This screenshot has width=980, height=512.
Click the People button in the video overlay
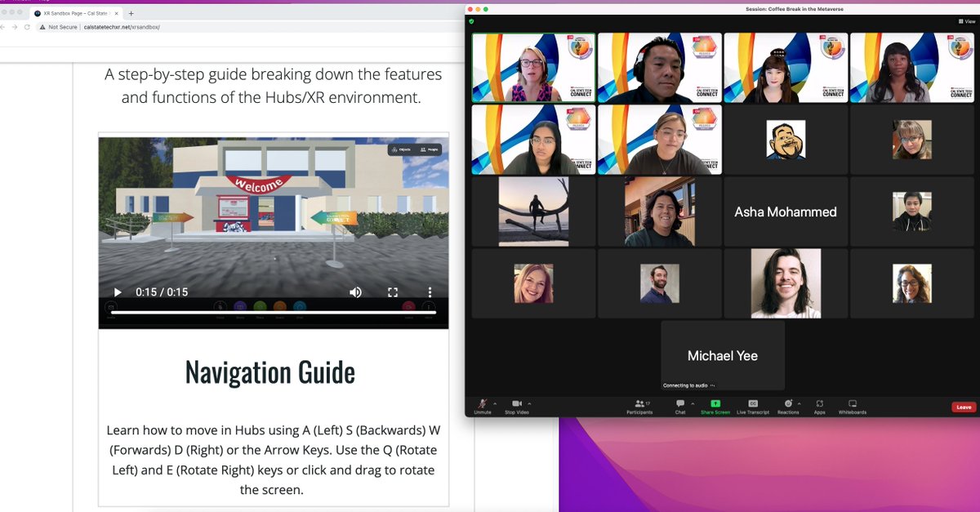pyautogui.click(x=428, y=149)
